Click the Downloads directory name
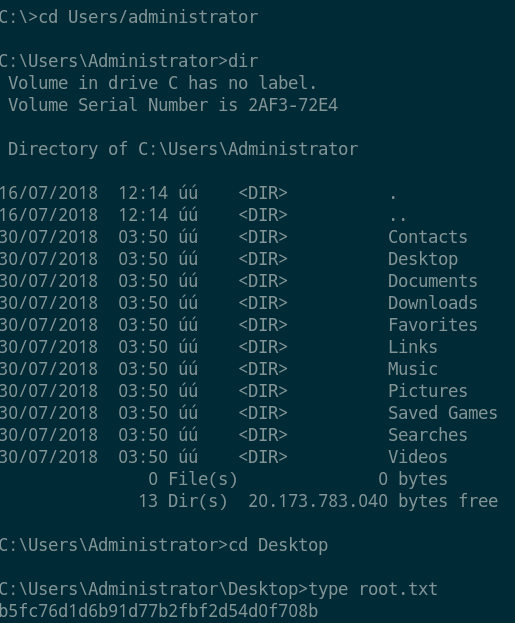Screen dimensions: 515x623 pyautogui.click(x=433, y=303)
